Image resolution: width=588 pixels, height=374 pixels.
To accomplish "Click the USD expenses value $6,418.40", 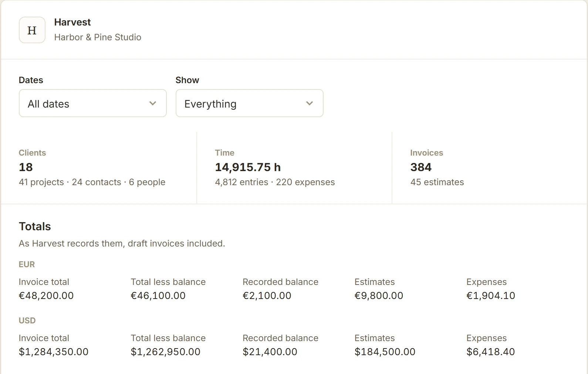I will point(490,352).
